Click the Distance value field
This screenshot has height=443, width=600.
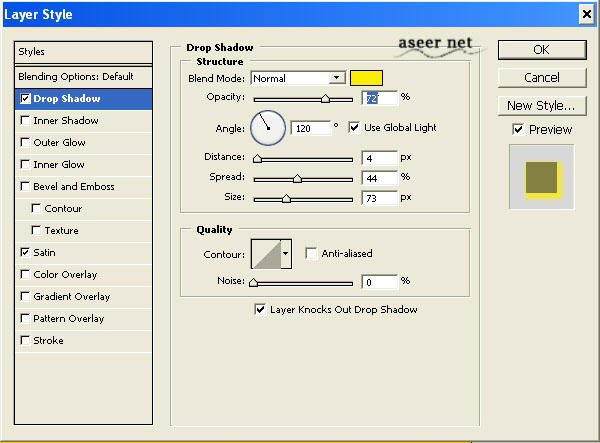point(380,158)
